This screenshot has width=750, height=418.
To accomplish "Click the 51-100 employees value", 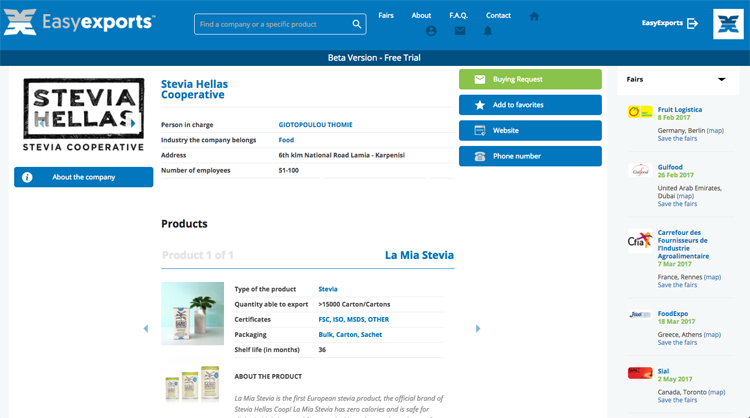I will [x=288, y=171].
